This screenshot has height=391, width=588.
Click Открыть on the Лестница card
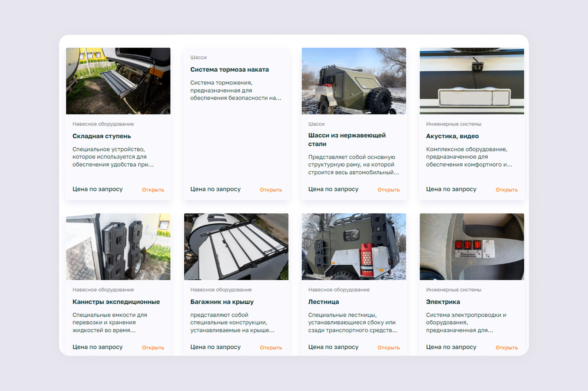pyautogui.click(x=389, y=348)
